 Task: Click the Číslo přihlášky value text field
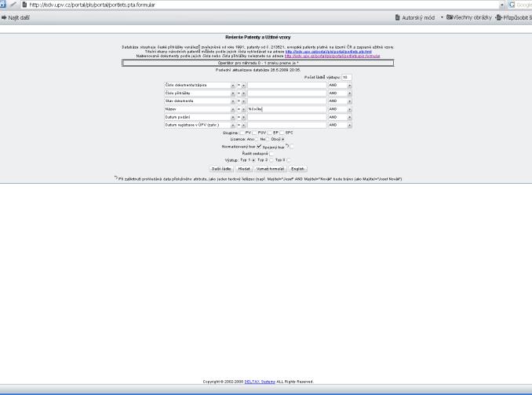tap(286, 93)
